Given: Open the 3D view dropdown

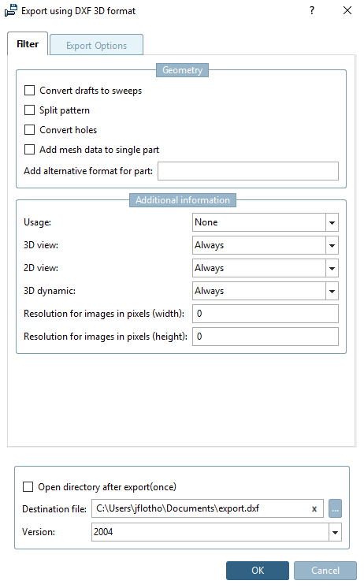Looking at the screenshot, I should point(332,245).
